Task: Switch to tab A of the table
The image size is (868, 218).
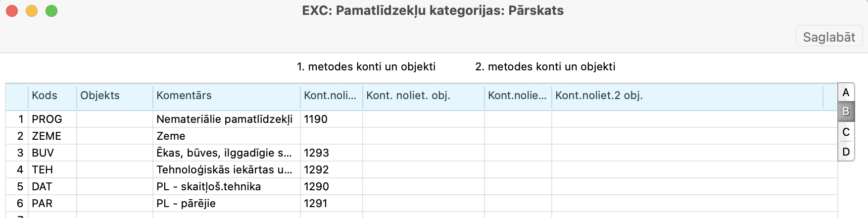Action: pyautogui.click(x=846, y=93)
